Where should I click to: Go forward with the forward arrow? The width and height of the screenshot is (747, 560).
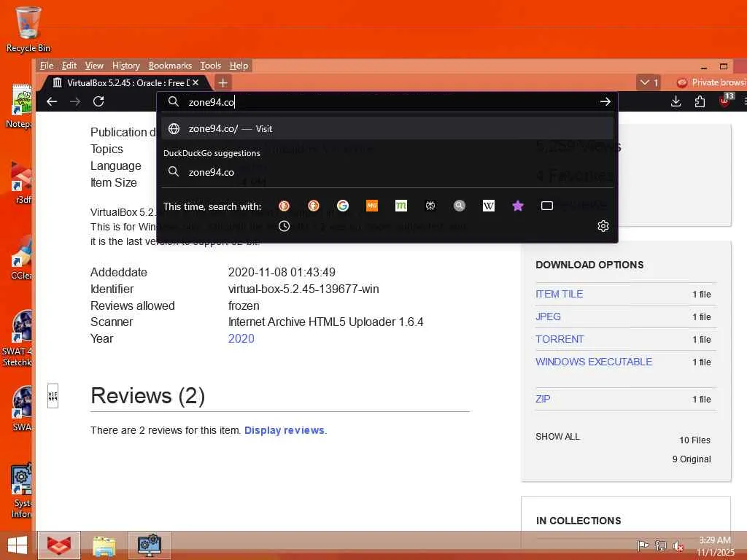point(75,101)
